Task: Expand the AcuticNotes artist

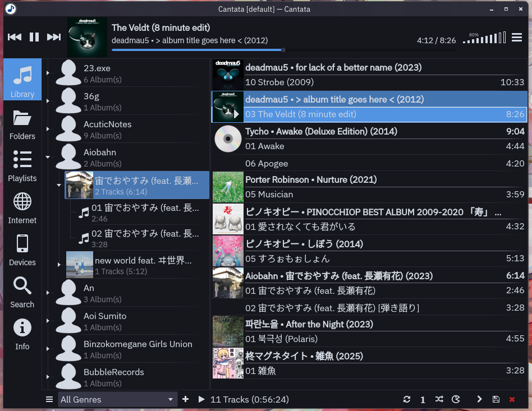Action: [48, 129]
